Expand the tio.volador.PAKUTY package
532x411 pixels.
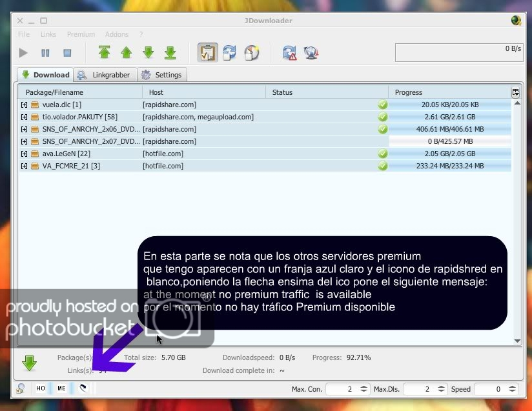coord(24,117)
